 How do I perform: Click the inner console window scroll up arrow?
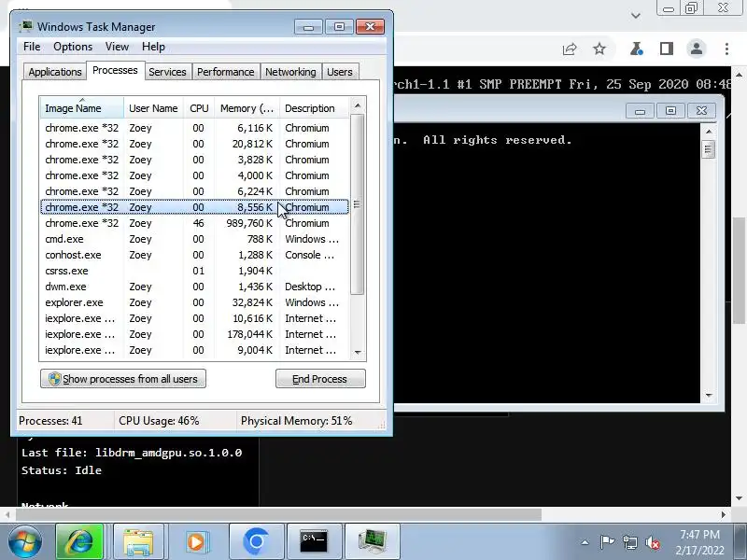709,131
